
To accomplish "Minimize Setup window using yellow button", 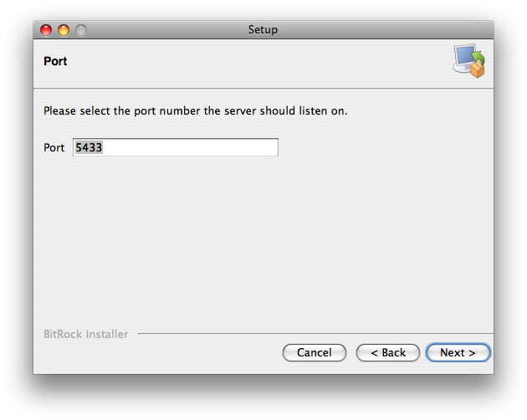I will (x=64, y=30).
